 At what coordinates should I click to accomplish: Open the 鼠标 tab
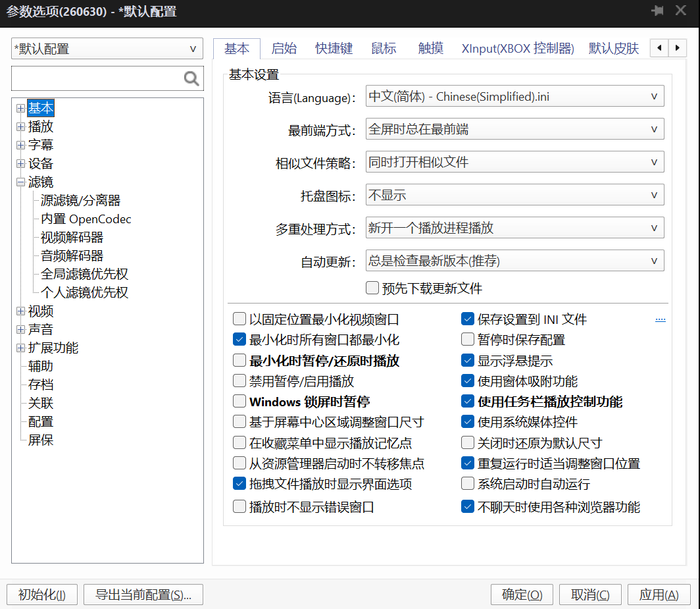tap(384, 48)
